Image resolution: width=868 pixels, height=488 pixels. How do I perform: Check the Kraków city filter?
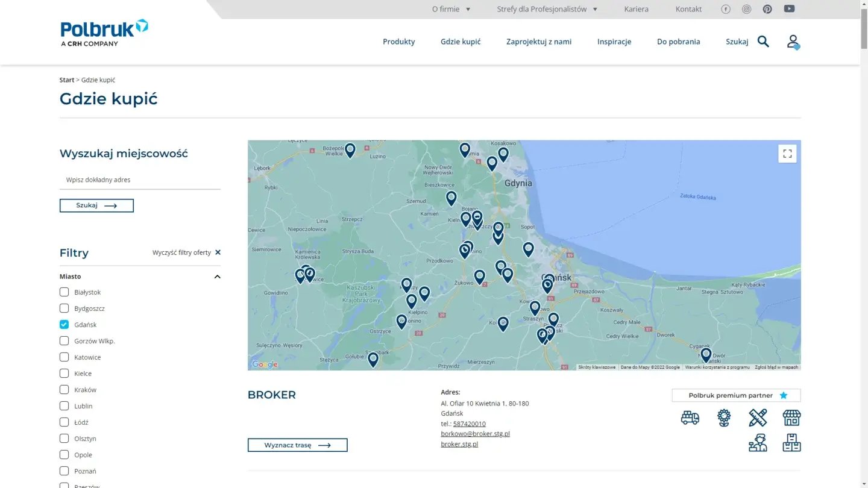tap(64, 390)
